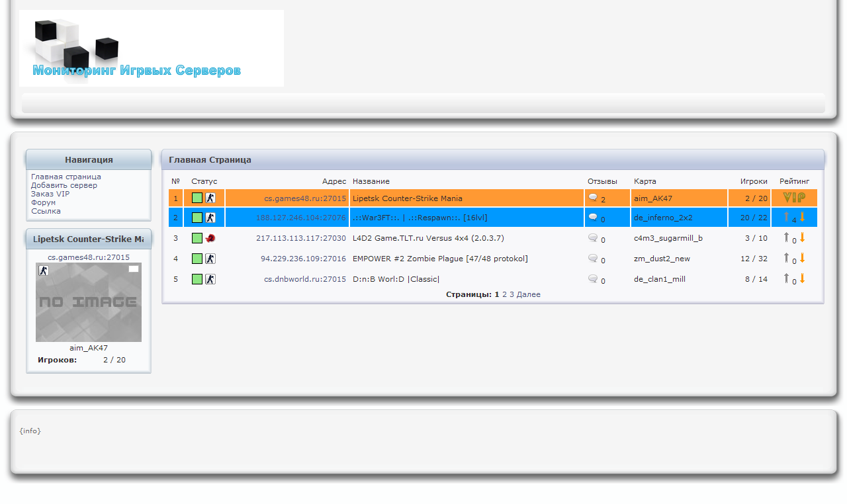The image size is (847, 504).
Task: Open 188.127.246.104:27076 server address
Action: 301,218
